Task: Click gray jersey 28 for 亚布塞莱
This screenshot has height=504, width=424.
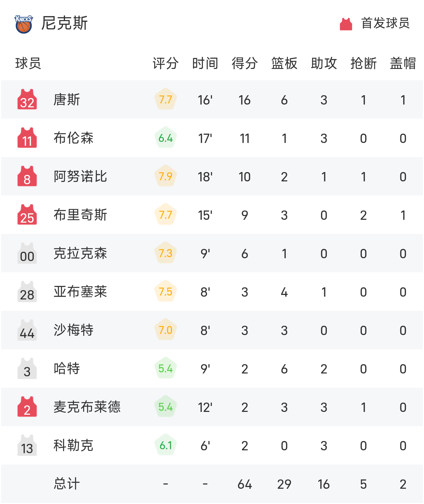Action: 27,292
